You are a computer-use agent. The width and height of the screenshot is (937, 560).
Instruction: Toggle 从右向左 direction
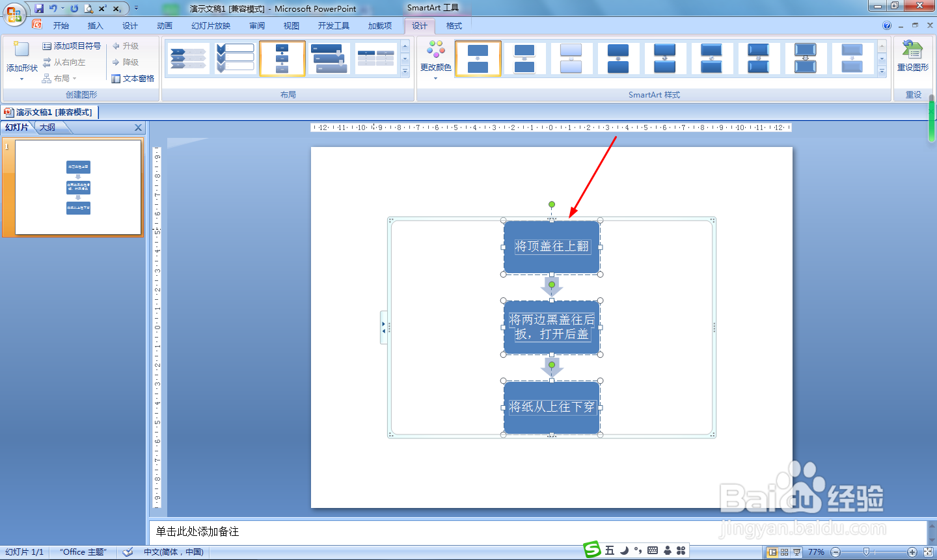[x=64, y=62]
